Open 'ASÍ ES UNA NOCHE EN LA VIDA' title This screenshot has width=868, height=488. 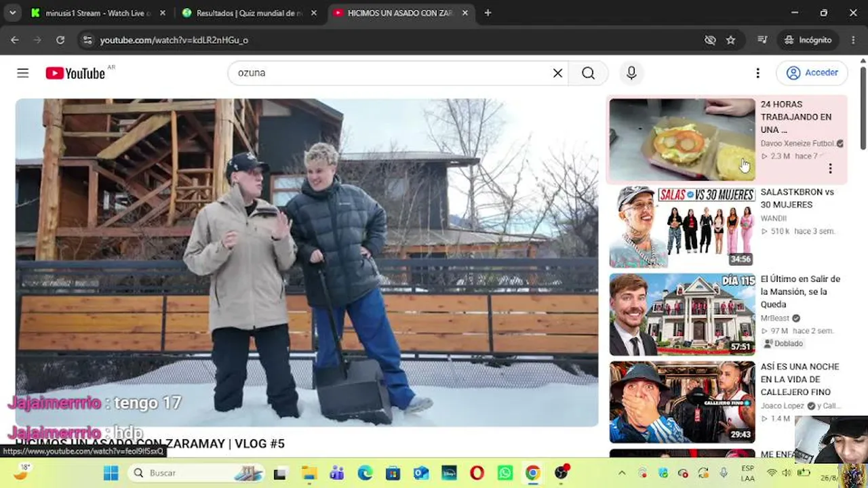800,379
